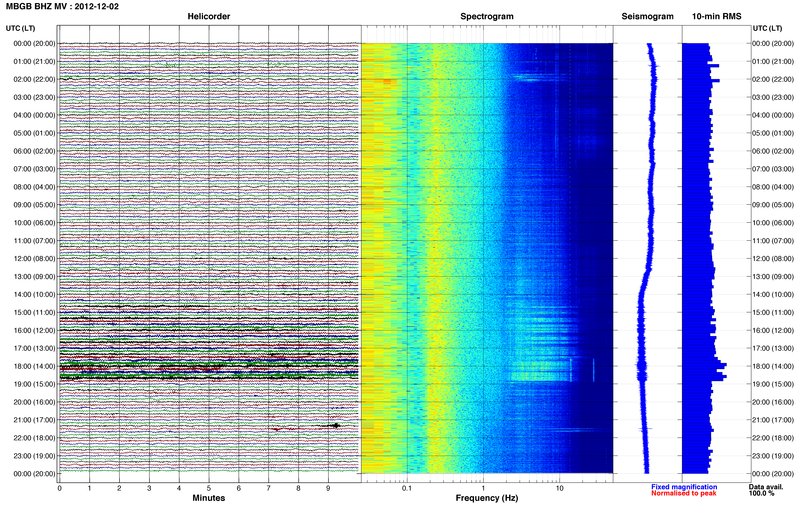Click minute tick label '9' on helicorder axis
Image resolution: width=812 pixels, height=508 pixels.
tap(328, 488)
